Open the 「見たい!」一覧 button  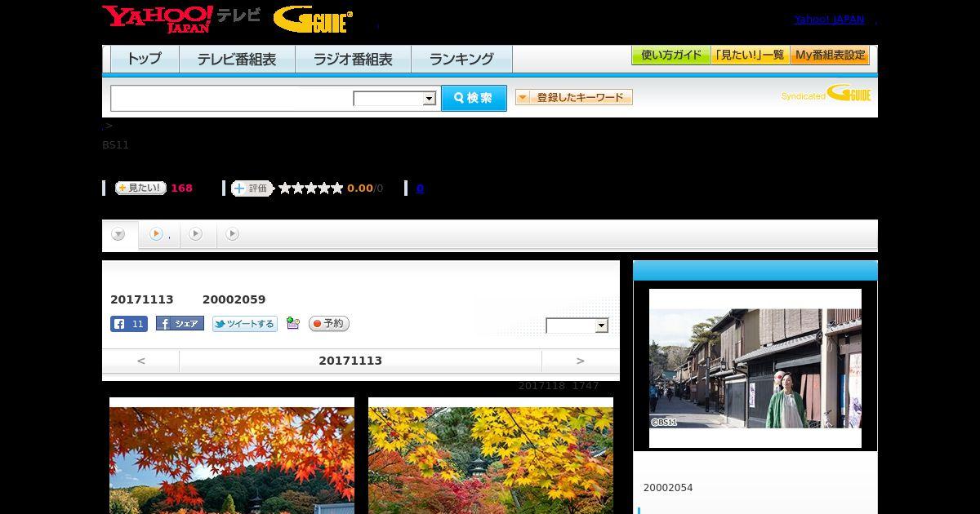click(x=750, y=55)
